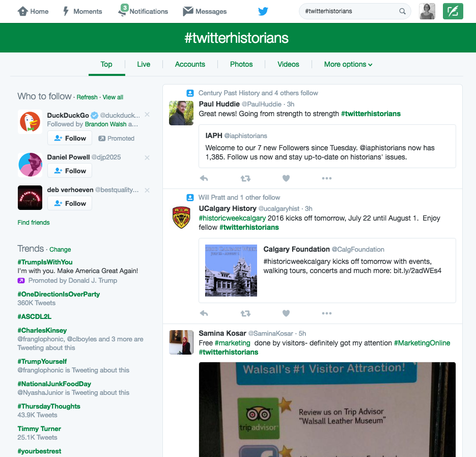
Task: Click the green compose Tweet button
Action: [453, 11]
